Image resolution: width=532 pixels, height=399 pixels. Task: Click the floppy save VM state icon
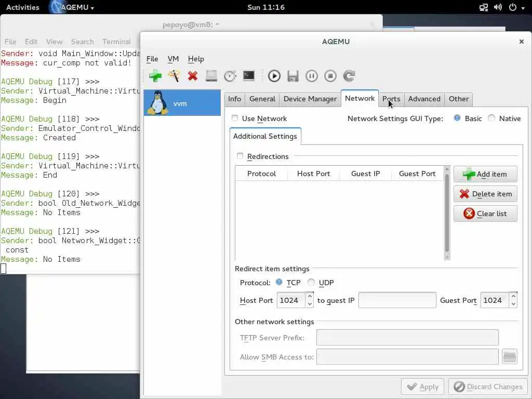click(293, 76)
